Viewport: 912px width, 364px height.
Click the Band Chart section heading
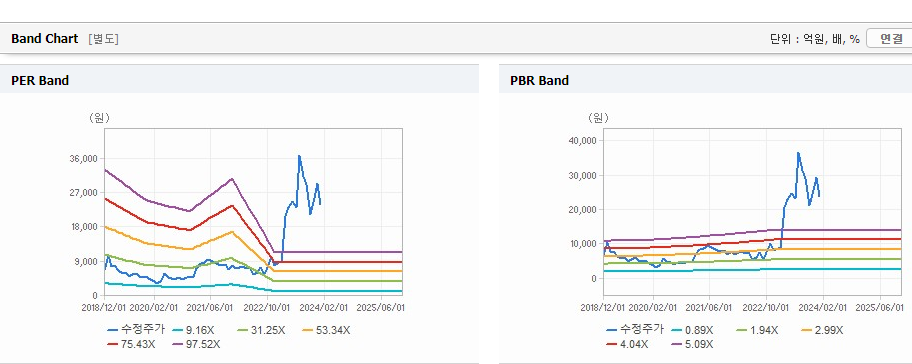(x=44, y=39)
